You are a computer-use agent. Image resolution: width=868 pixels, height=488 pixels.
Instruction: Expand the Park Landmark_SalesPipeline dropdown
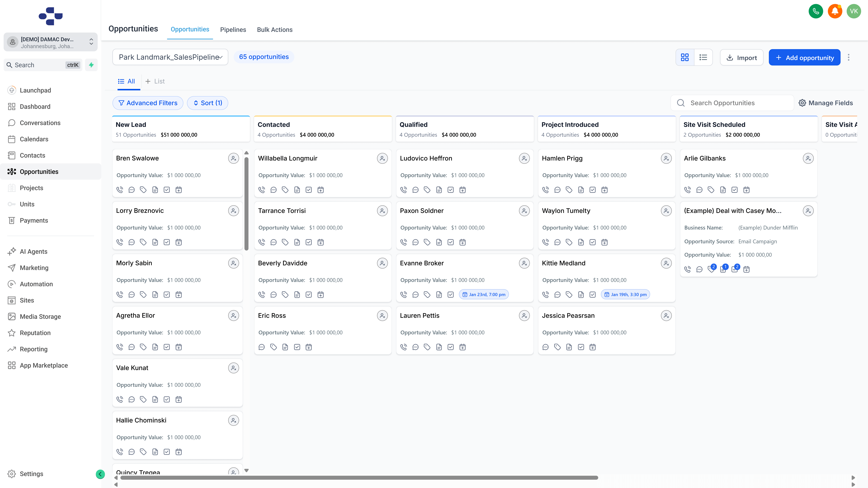(x=170, y=57)
